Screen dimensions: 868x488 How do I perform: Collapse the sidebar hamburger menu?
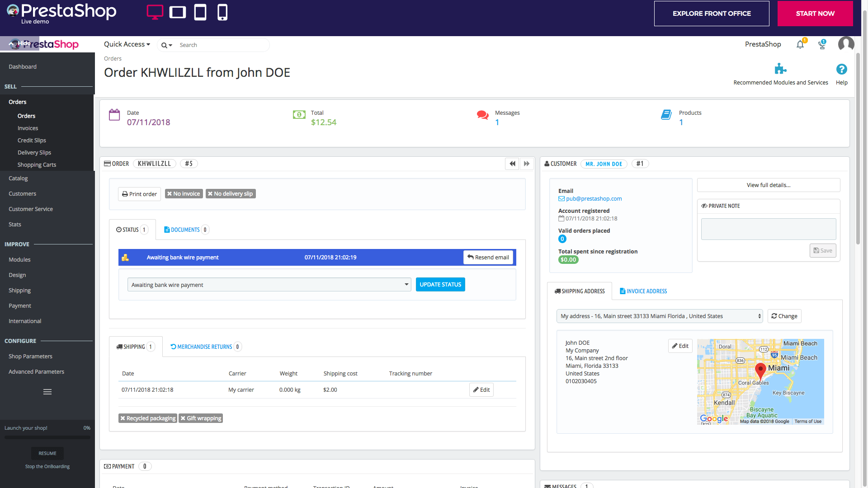point(47,392)
